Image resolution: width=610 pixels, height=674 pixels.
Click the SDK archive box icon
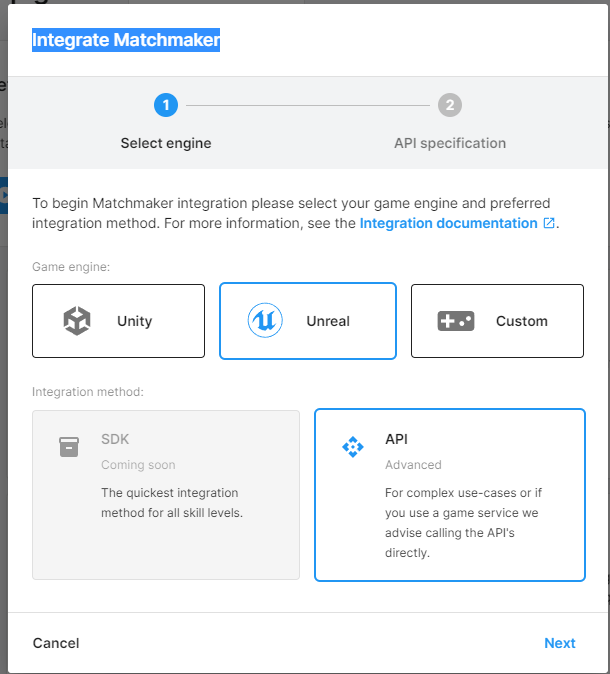click(x=69, y=447)
